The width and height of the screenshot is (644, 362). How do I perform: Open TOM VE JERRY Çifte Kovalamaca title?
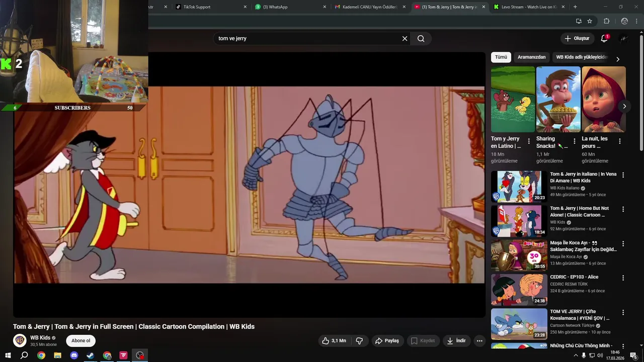tap(580, 315)
